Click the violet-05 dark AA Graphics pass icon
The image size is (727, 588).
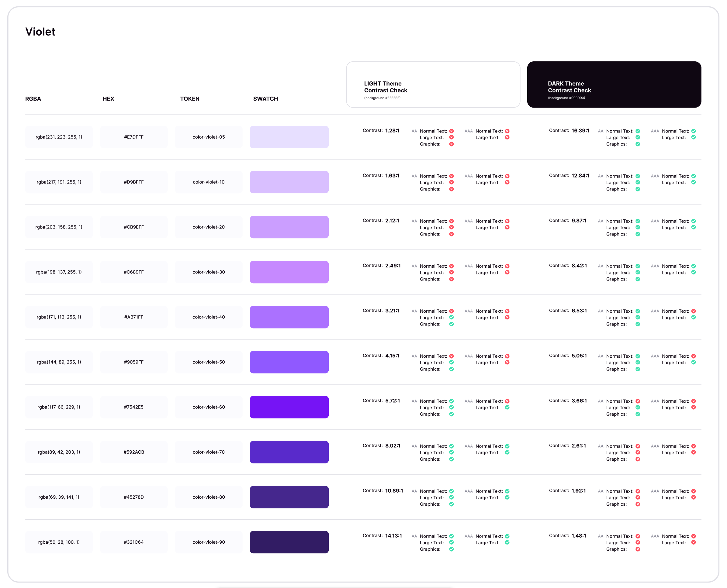[638, 144]
